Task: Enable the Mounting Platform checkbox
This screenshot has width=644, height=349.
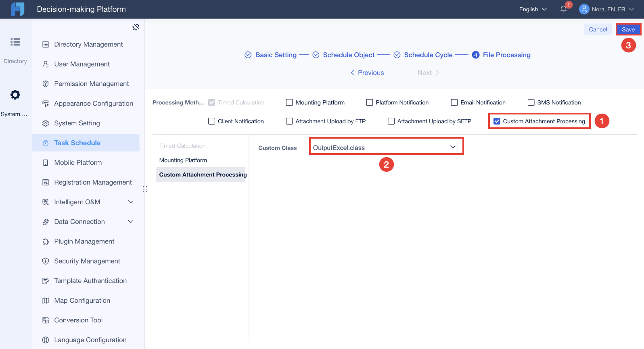Action: 289,102
